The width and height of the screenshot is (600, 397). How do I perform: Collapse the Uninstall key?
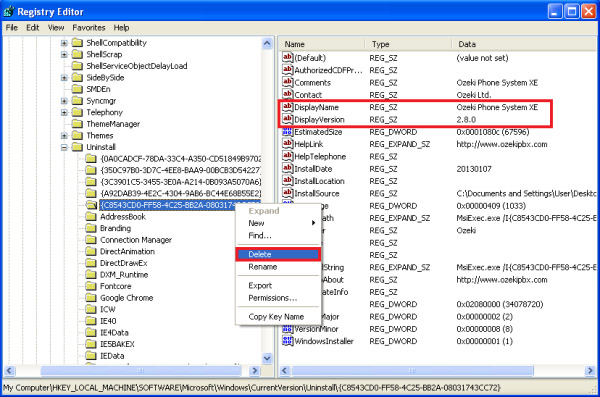[64, 147]
